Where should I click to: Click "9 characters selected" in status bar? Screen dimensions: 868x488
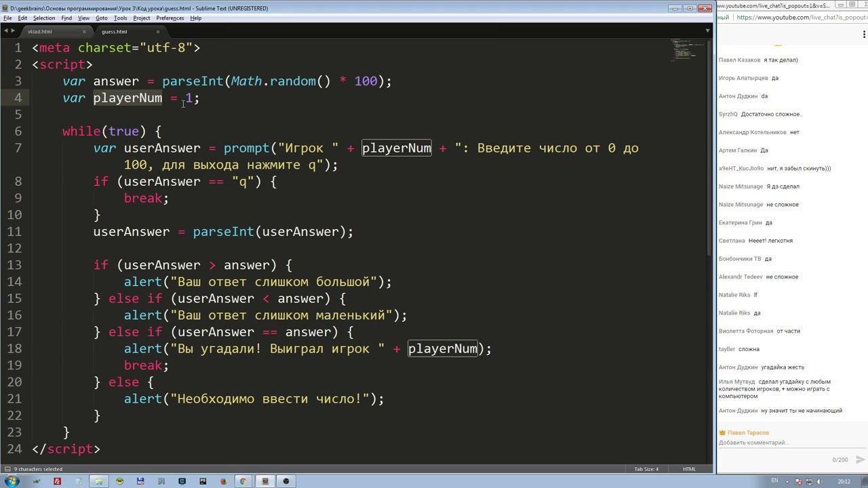click(x=38, y=469)
